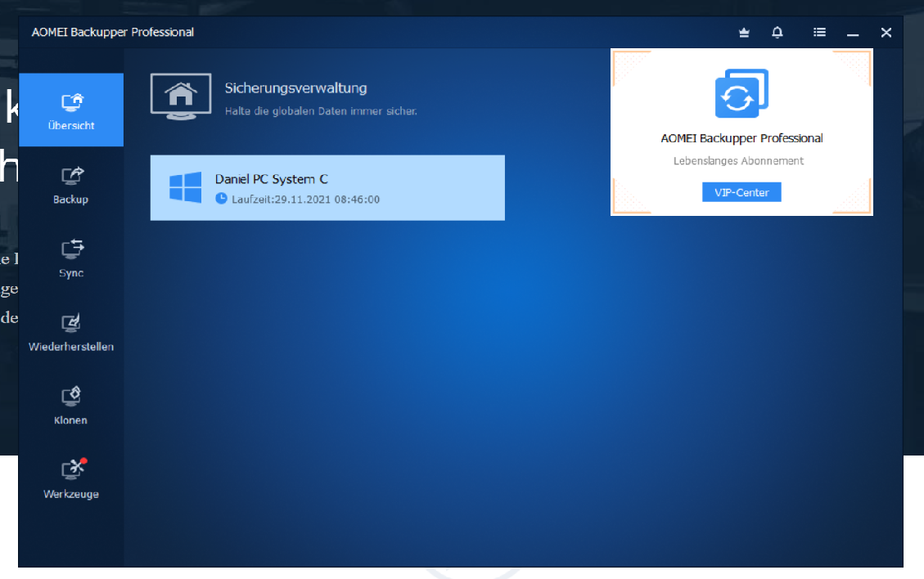
Task: Click the Lebenslanges Abonnement text
Action: [738, 161]
